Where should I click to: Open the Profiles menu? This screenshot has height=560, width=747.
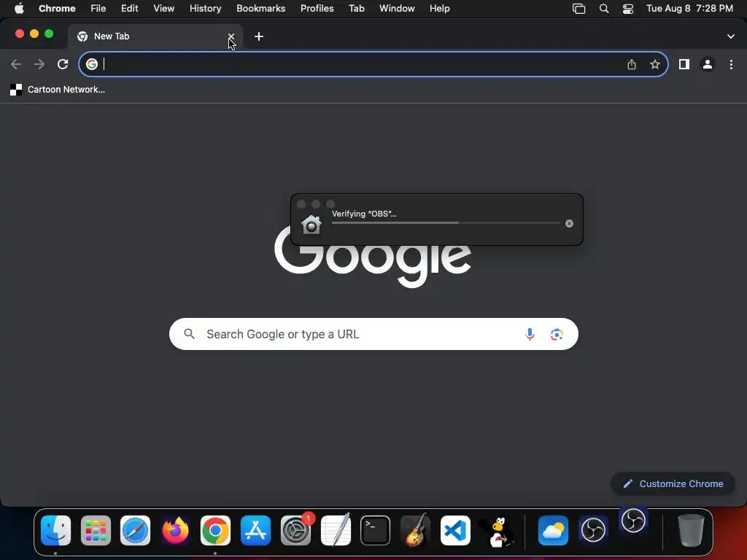point(317,9)
